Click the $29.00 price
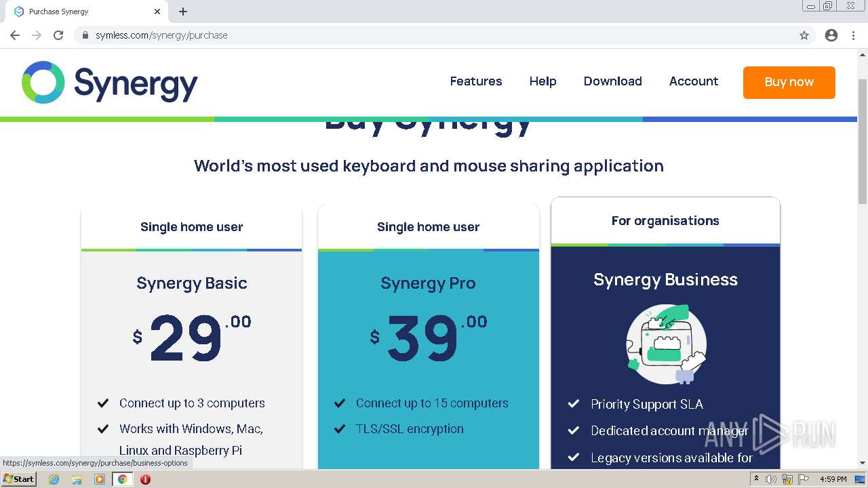 192,338
